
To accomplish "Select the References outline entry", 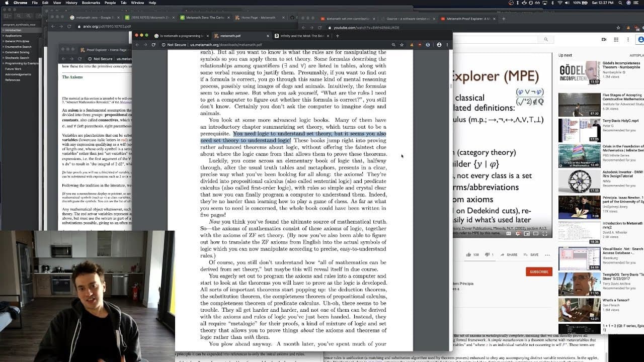I will [x=13, y=80].
